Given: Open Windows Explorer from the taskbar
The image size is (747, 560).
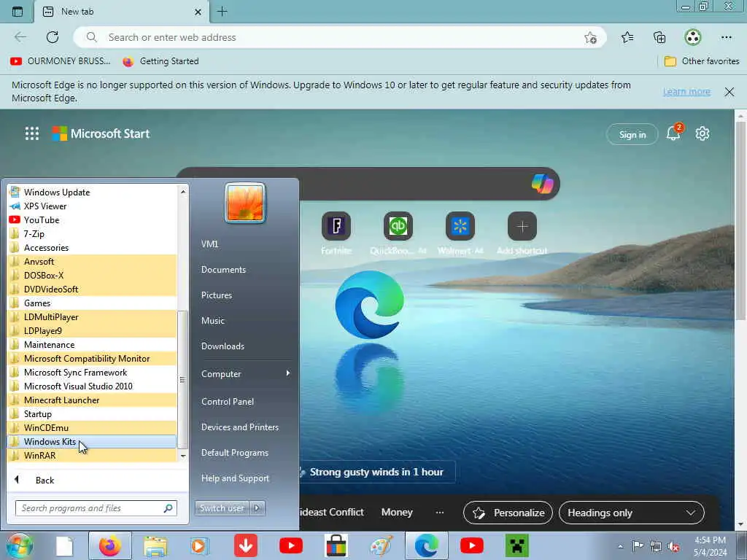Looking at the screenshot, I should 155,545.
